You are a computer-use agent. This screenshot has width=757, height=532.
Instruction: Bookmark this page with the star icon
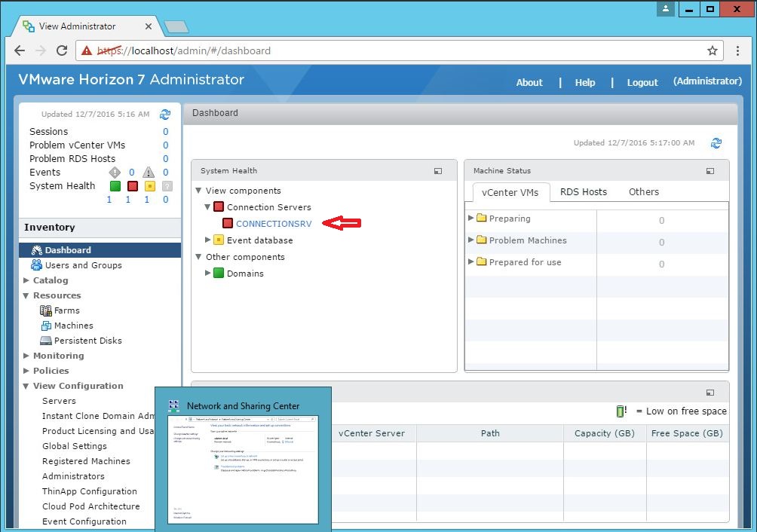712,50
